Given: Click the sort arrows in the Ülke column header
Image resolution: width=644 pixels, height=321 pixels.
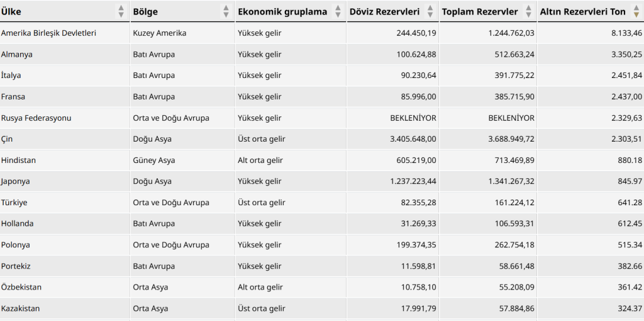Looking at the screenshot, I should tap(121, 11).
